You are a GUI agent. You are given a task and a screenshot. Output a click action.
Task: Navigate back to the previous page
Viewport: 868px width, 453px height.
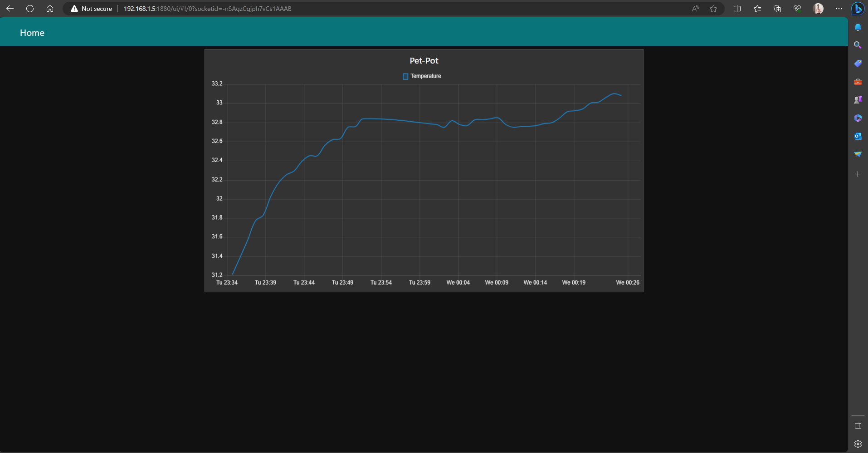[10, 8]
